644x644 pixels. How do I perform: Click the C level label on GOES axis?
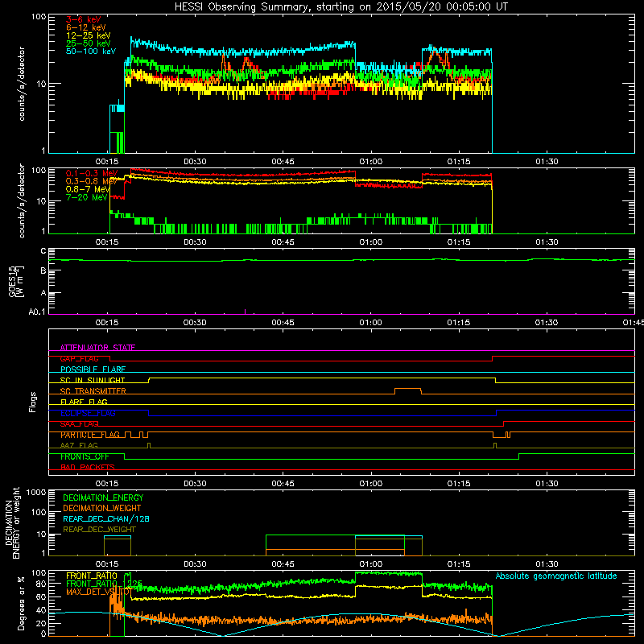43,251
